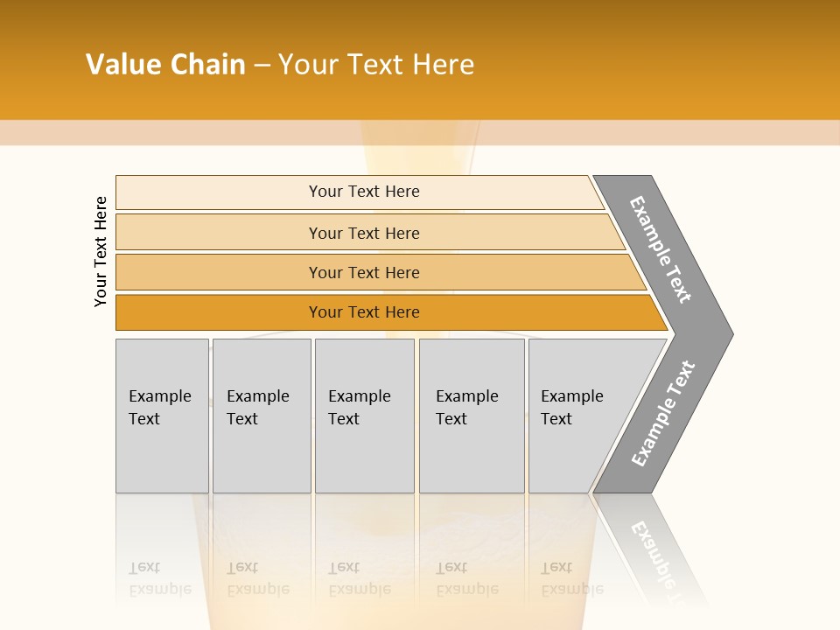Click the second gray "Example Text" box from left

click(261, 416)
